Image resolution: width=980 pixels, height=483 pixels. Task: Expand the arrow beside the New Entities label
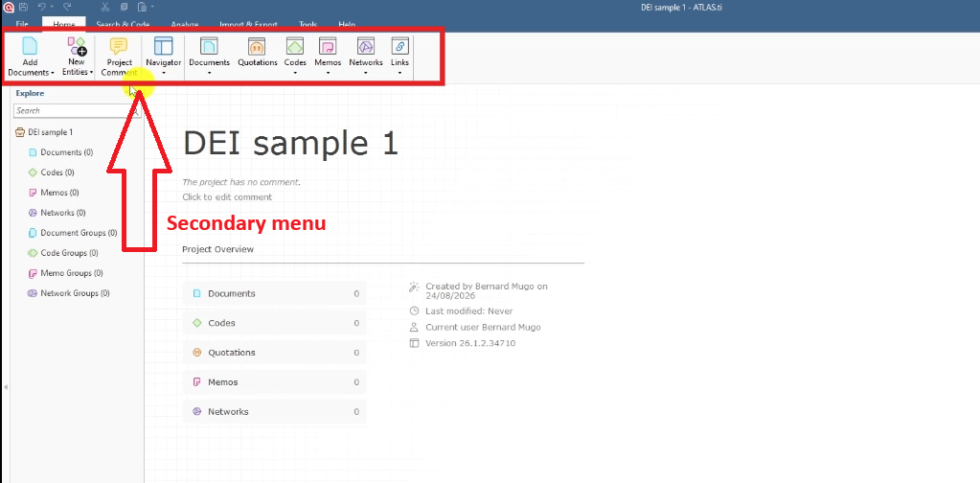tap(91, 73)
